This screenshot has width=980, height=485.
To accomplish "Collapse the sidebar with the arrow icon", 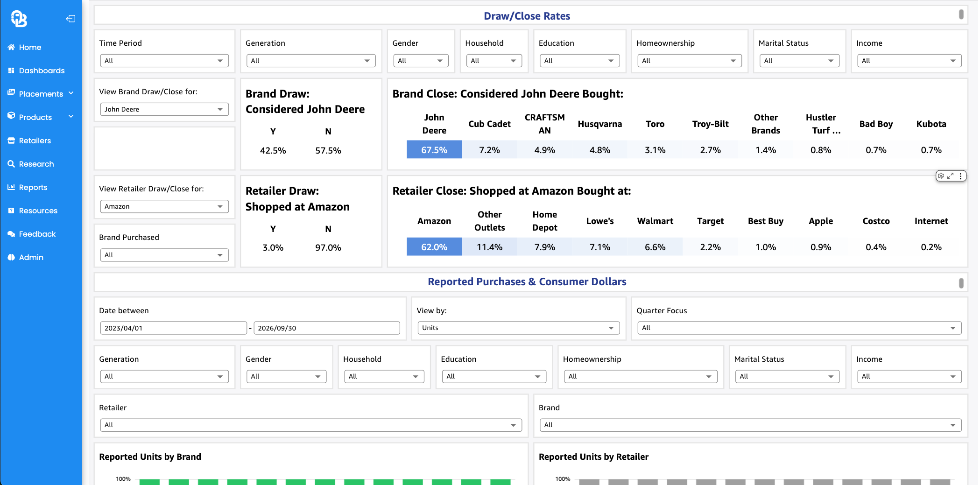I will click(x=71, y=19).
